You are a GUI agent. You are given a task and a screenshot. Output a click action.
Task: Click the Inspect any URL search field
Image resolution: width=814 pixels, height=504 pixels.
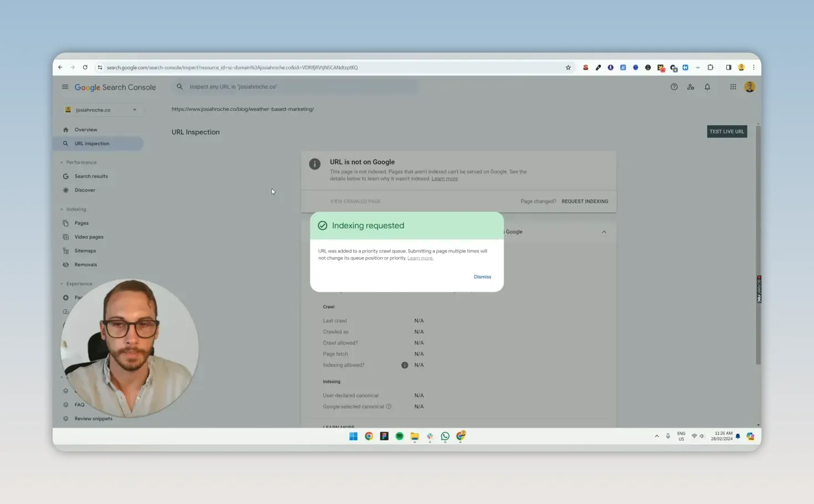pos(295,87)
